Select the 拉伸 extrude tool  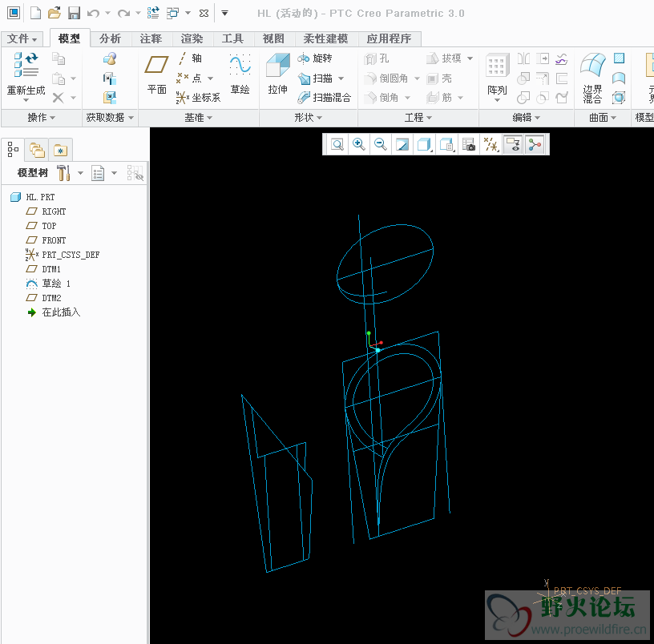coord(278,74)
